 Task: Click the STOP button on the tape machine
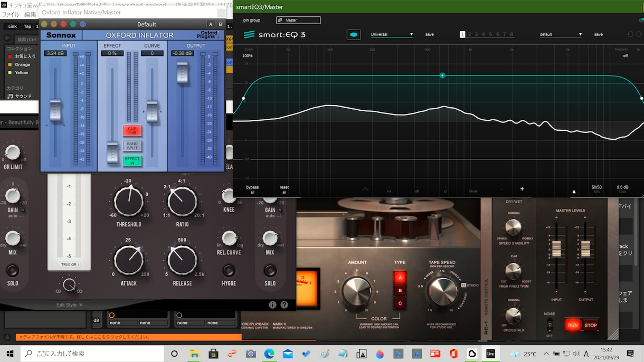point(591,325)
